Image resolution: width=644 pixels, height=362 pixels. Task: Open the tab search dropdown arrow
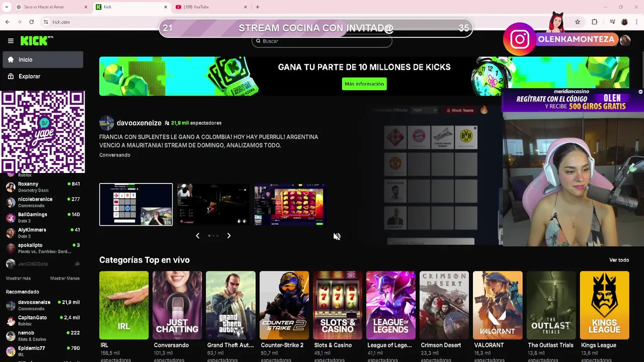[7, 7]
